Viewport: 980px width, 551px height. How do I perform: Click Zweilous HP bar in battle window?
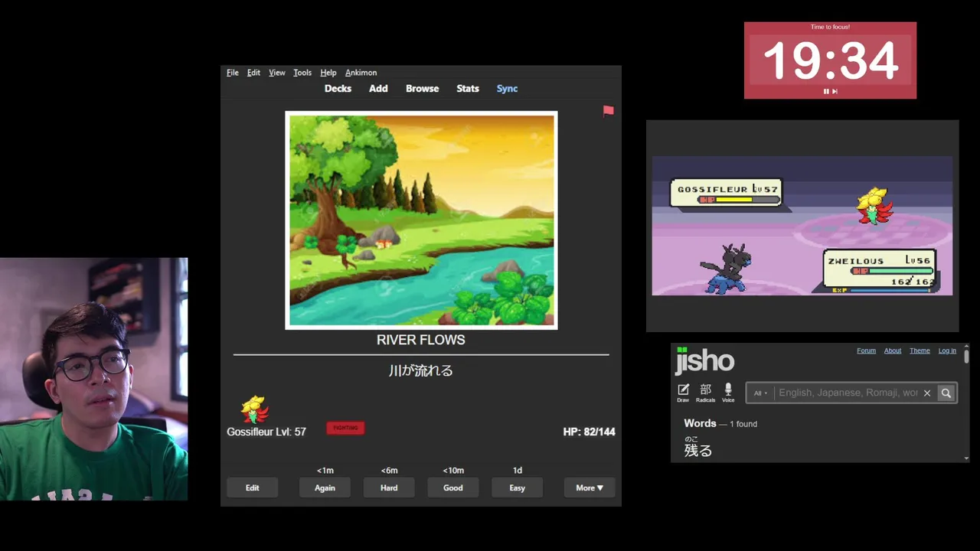click(x=892, y=271)
